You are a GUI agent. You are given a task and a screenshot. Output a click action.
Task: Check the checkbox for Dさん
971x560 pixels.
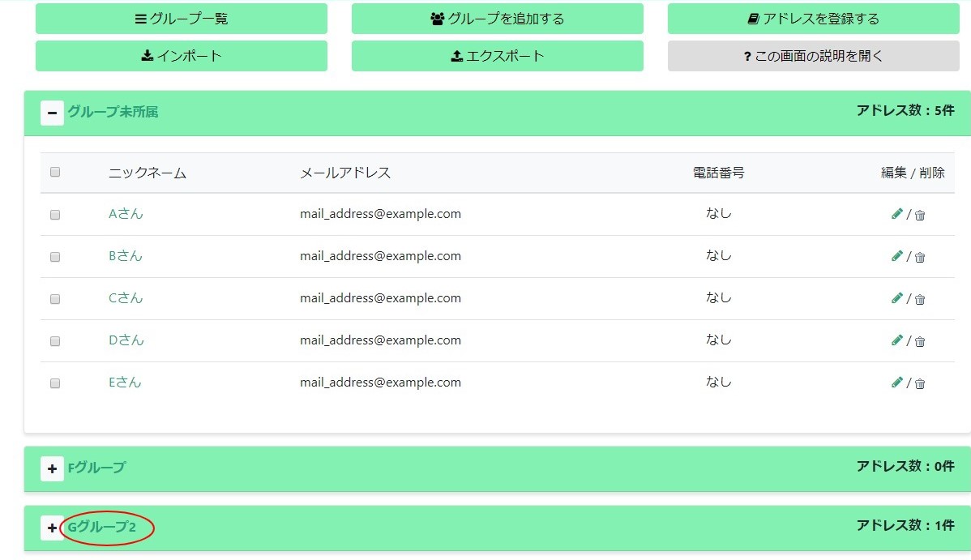point(55,340)
